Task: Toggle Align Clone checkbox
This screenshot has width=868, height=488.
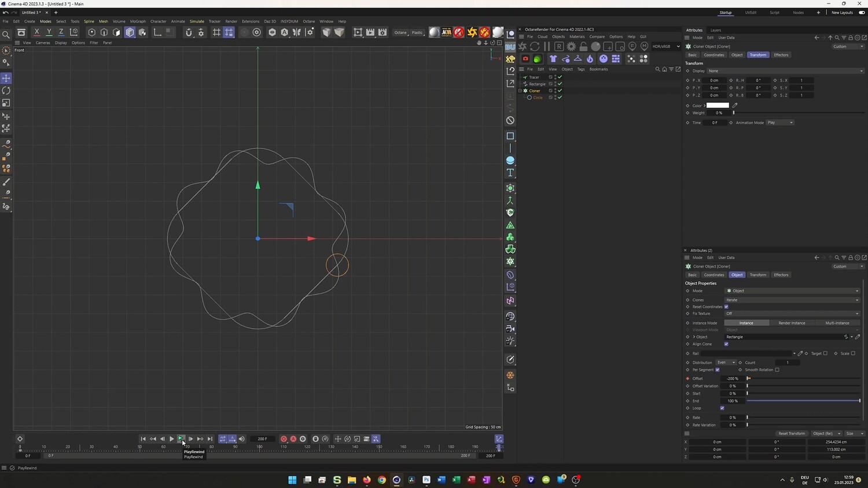Action: pos(726,344)
